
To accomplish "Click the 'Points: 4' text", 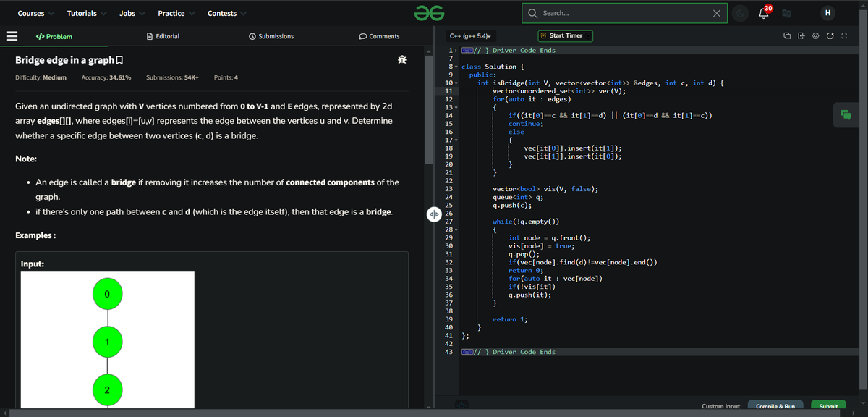I will point(226,77).
